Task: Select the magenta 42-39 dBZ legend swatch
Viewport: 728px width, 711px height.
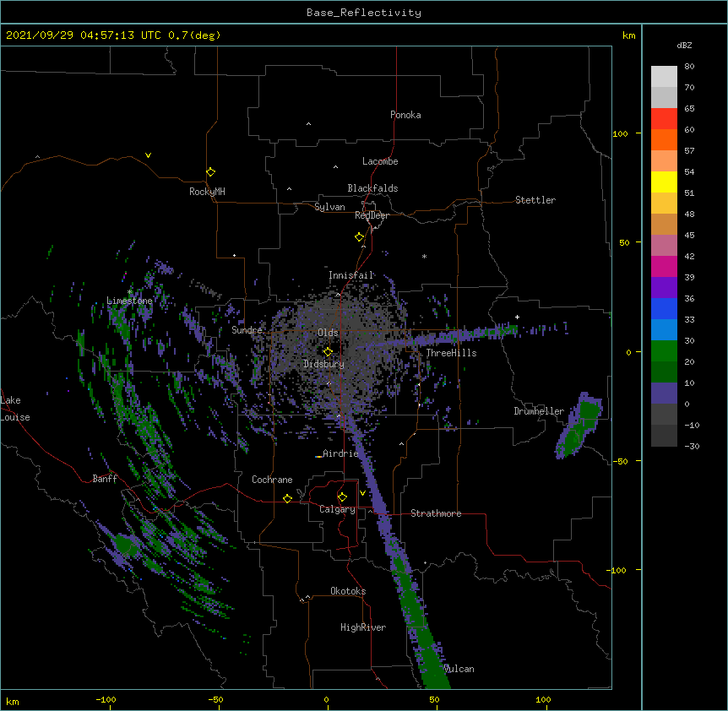Action: (x=664, y=267)
